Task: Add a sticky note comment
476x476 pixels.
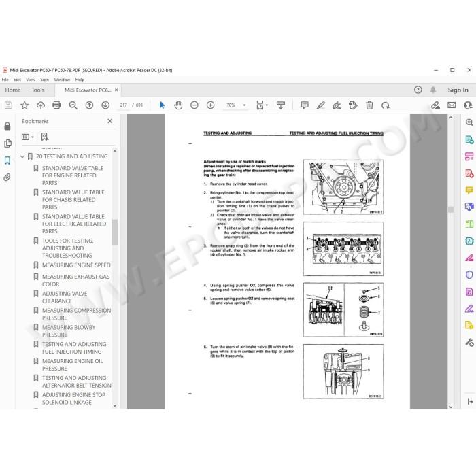Action: click(x=305, y=105)
